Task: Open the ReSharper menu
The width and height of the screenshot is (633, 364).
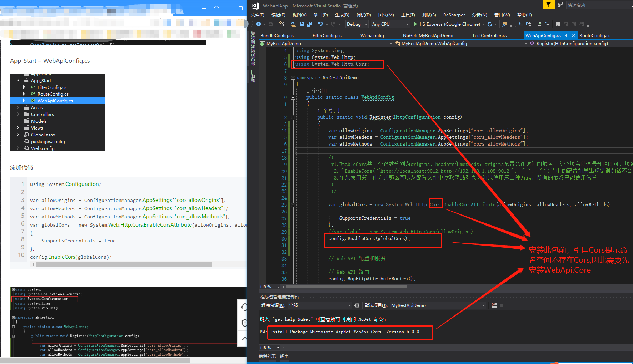Action: pos(454,15)
